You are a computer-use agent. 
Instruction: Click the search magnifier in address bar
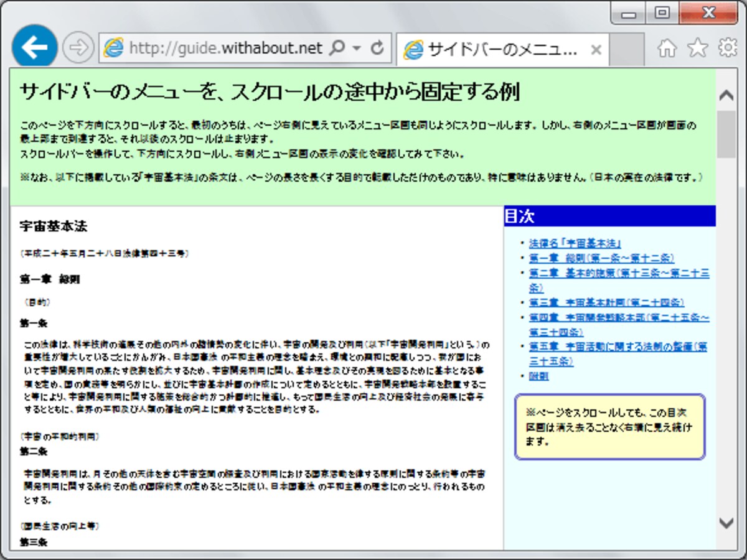point(337,48)
